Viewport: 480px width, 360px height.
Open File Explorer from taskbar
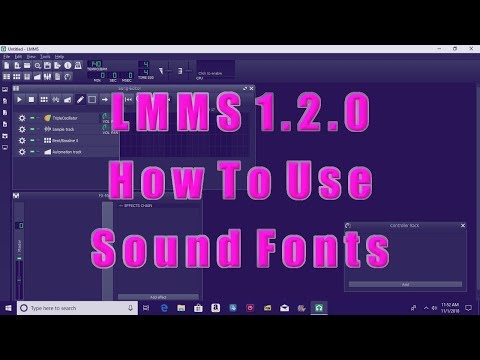[x=181, y=308]
